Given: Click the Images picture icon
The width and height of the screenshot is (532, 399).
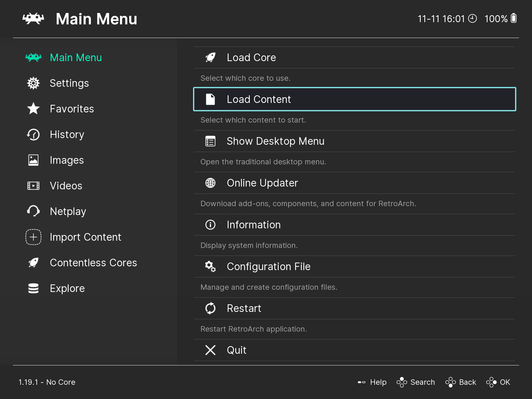Looking at the screenshot, I should [x=33, y=160].
